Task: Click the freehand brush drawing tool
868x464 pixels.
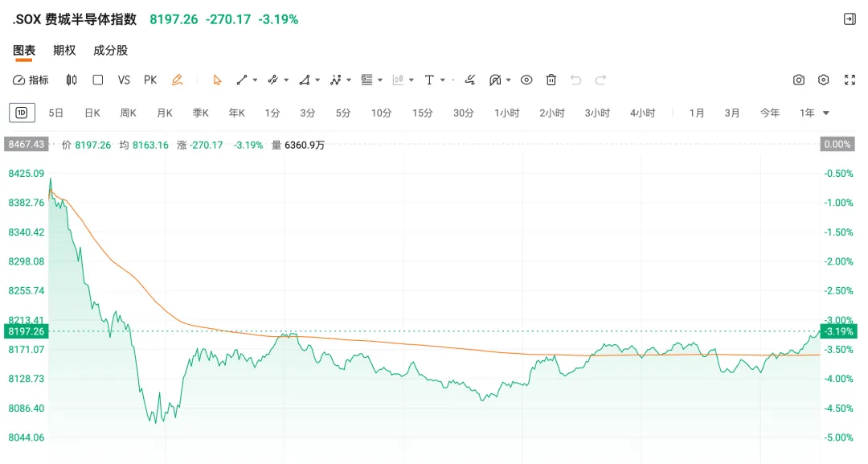Action: click(471, 80)
